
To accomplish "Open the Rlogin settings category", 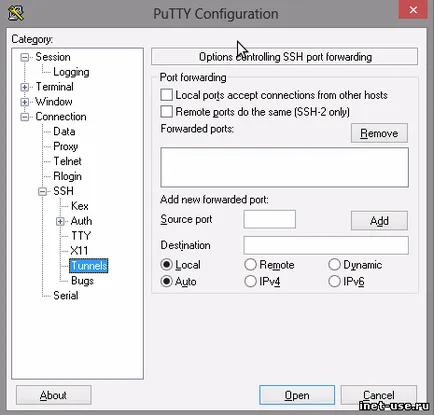I will click(67, 176).
